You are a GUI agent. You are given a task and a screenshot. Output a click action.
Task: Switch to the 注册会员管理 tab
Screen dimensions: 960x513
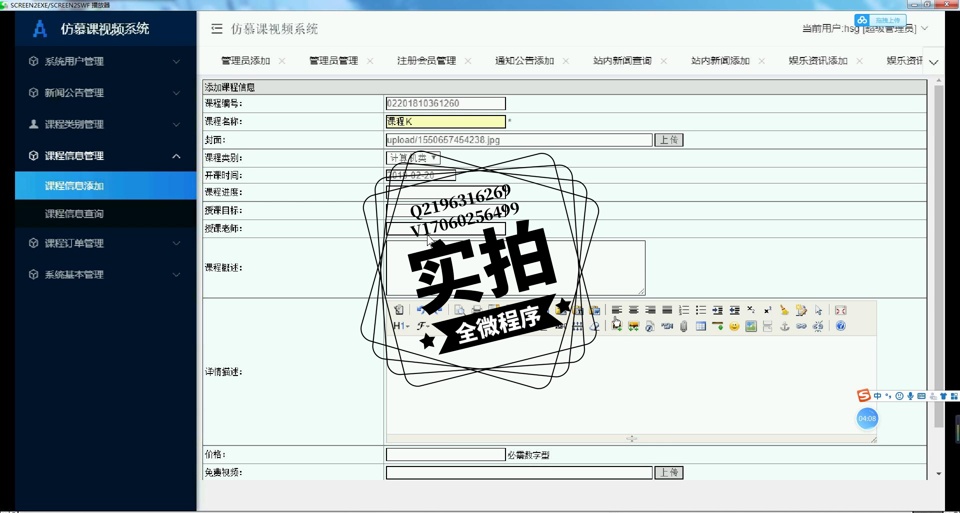click(x=426, y=61)
